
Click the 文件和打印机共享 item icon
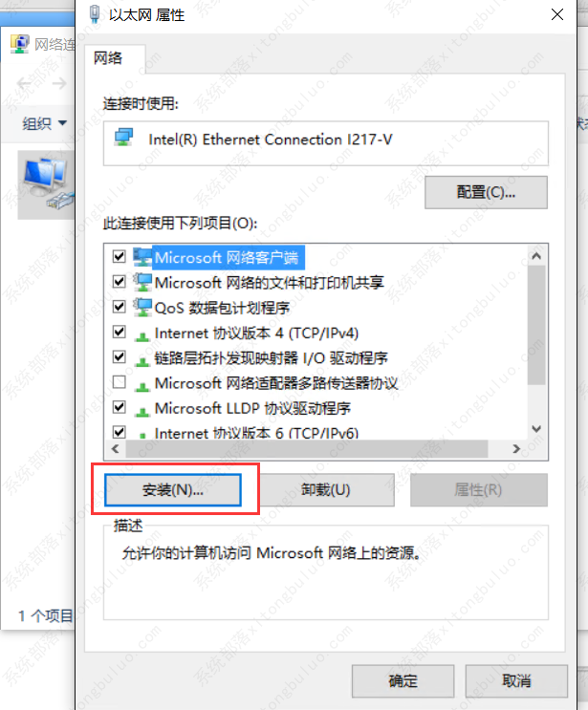click(x=142, y=282)
